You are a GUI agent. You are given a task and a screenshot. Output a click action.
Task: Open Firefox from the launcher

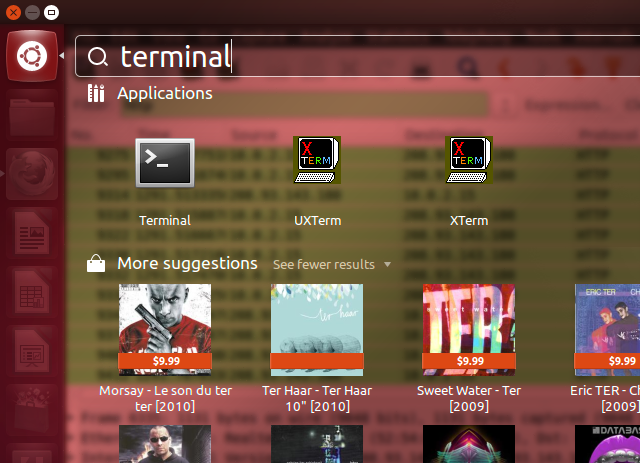click(32, 174)
